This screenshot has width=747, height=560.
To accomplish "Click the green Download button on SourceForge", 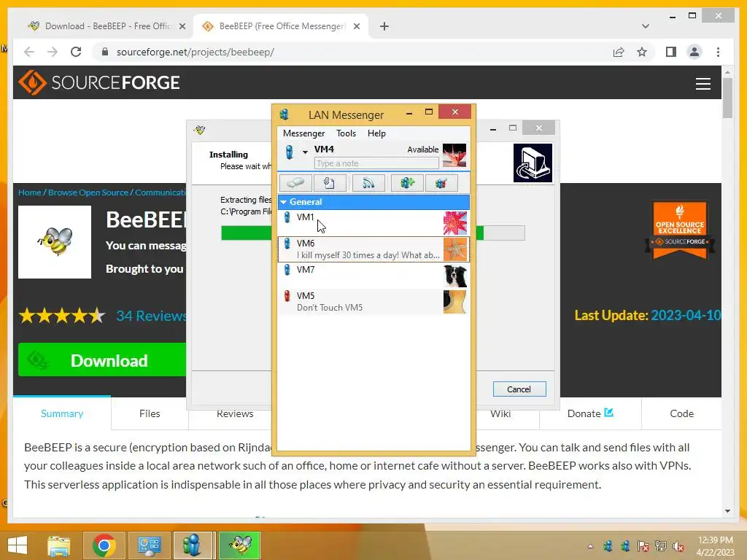I will pyautogui.click(x=102, y=360).
